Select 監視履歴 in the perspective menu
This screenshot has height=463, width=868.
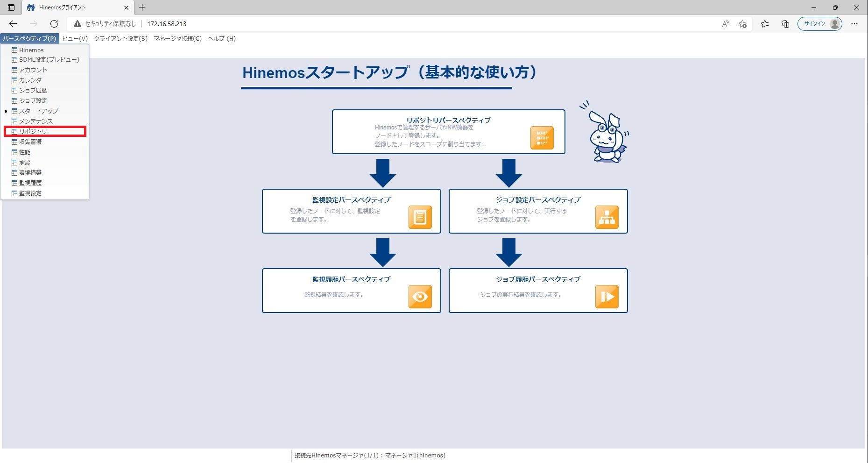45,183
